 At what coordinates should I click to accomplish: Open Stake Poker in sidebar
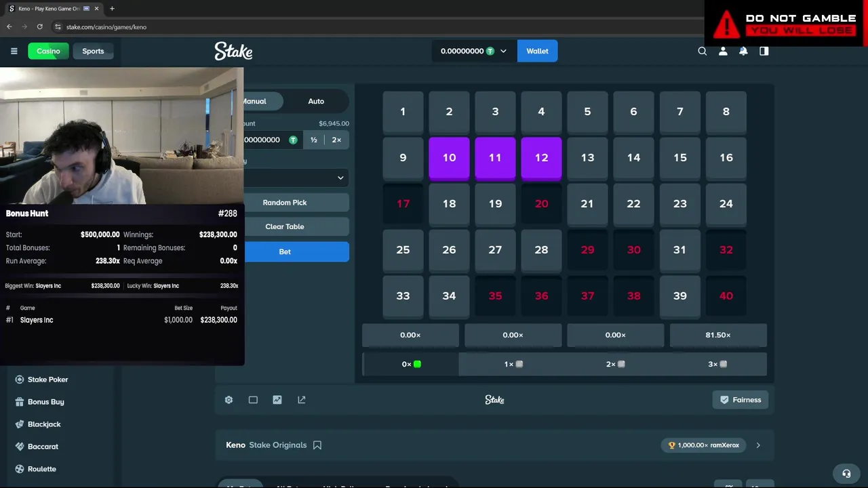[x=47, y=380]
